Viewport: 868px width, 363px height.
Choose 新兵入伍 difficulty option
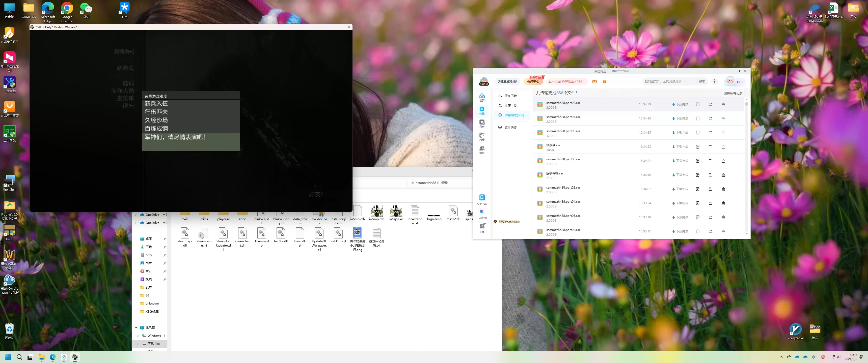156,104
